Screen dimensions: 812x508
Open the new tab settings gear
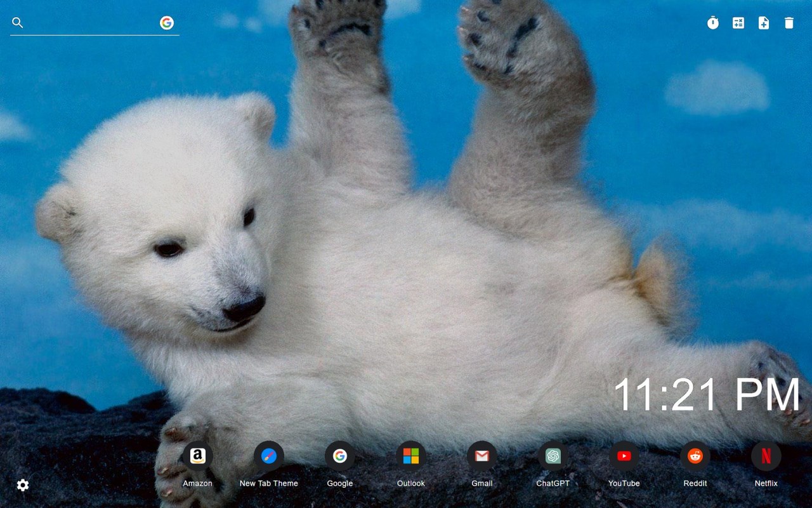[23, 485]
